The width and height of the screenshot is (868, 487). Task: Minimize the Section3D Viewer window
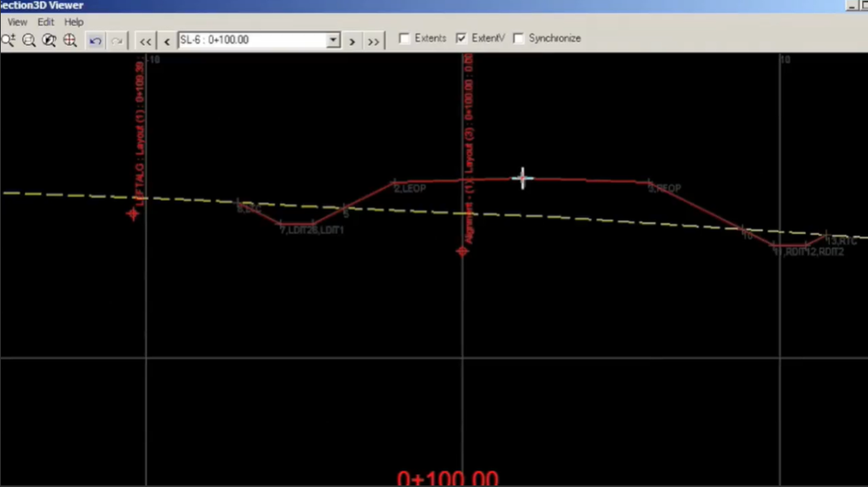852,5
